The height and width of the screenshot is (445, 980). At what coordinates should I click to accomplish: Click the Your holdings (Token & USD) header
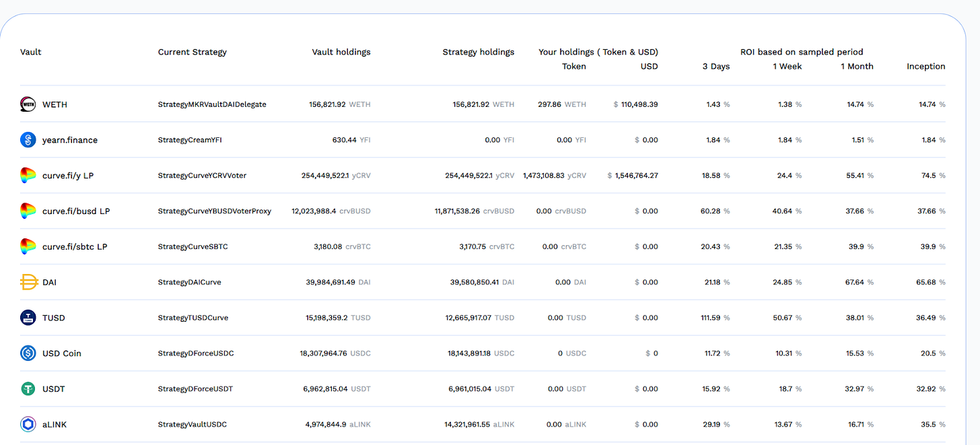click(x=598, y=52)
